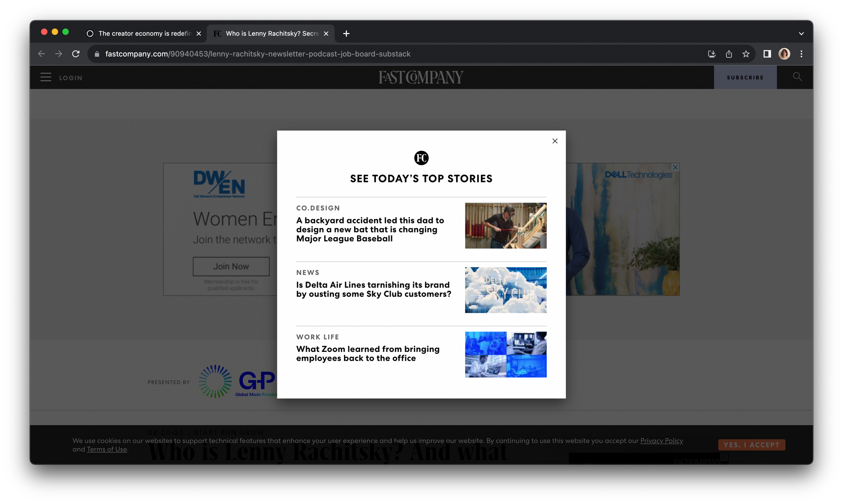Click the search magnifier icon

(x=797, y=77)
